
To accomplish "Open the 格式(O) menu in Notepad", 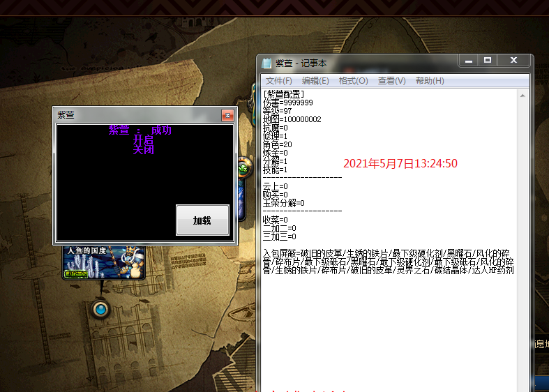I will pyautogui.click(x=353, y=81).
